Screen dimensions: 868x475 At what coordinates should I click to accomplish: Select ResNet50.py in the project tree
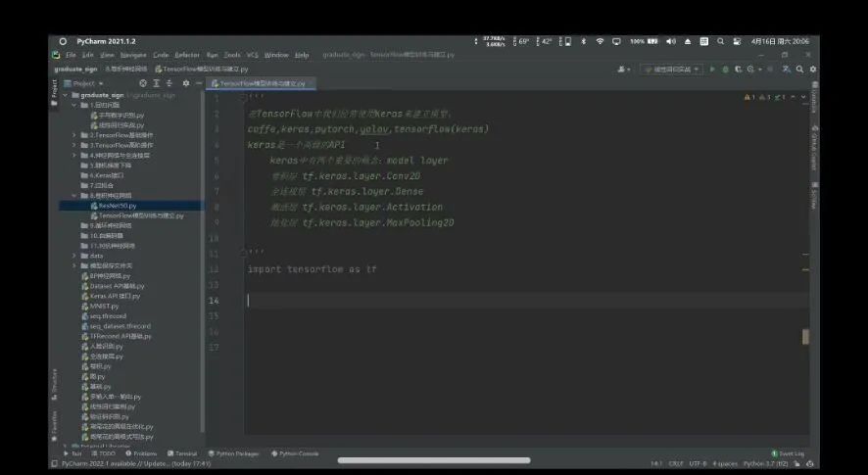coord(118,206)
